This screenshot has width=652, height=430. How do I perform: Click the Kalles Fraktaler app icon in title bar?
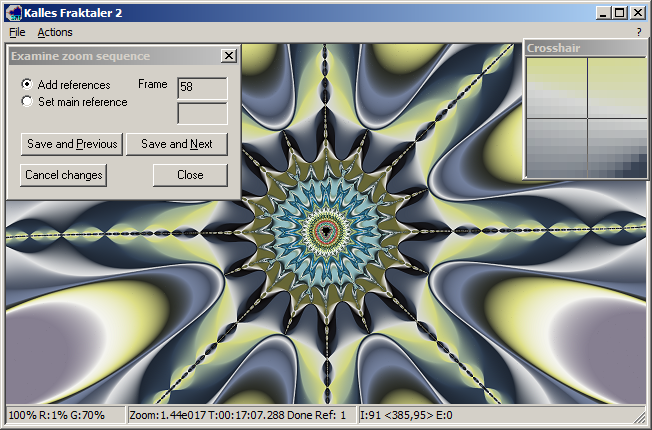[x=15, y=12]
